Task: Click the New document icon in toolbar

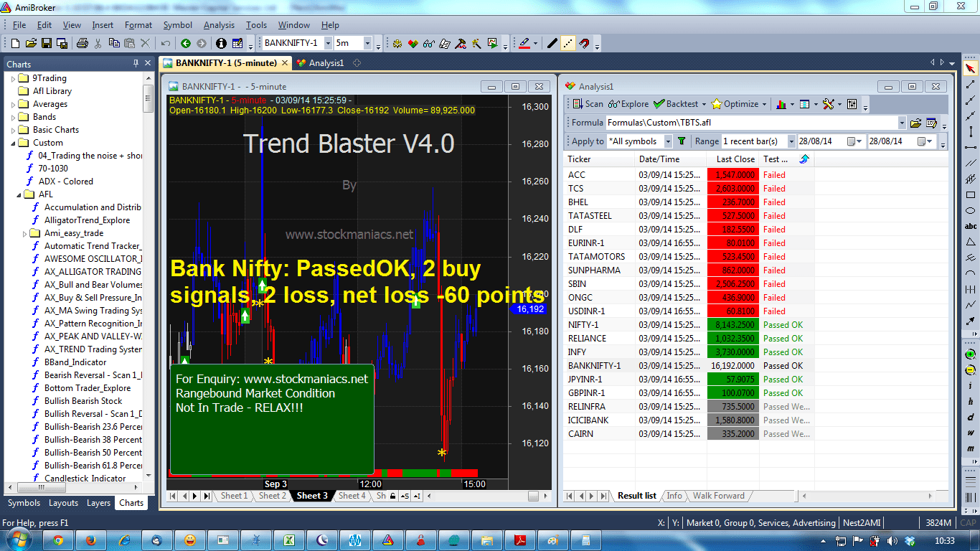Action: tap(14, 43)
